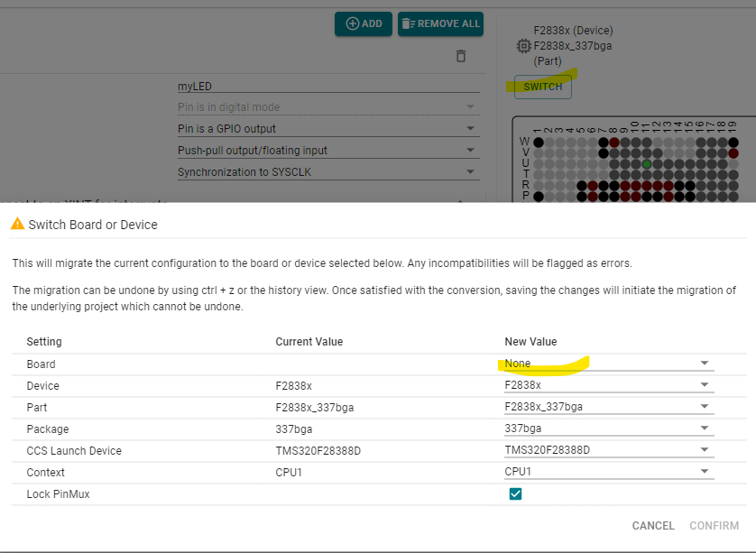Open the Package New Value dropdown 337bga
The image size is (756, 553).
[609, 429]
